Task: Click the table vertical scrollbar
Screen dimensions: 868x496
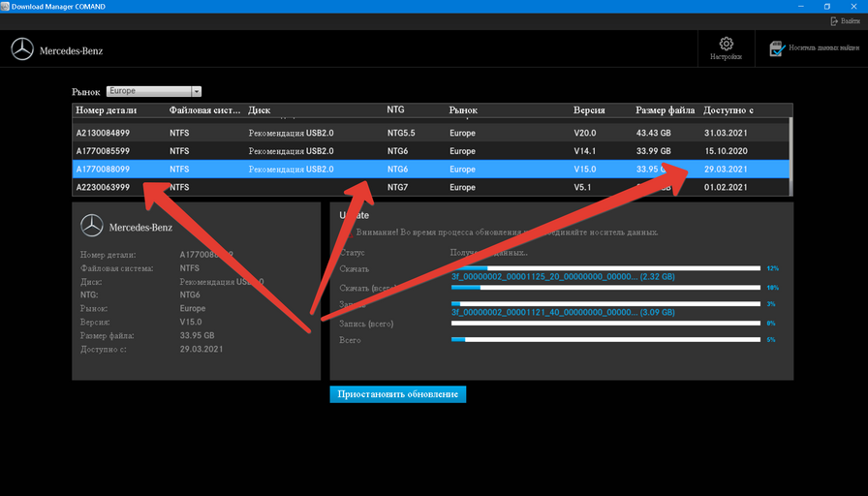Action: [791, 156]
